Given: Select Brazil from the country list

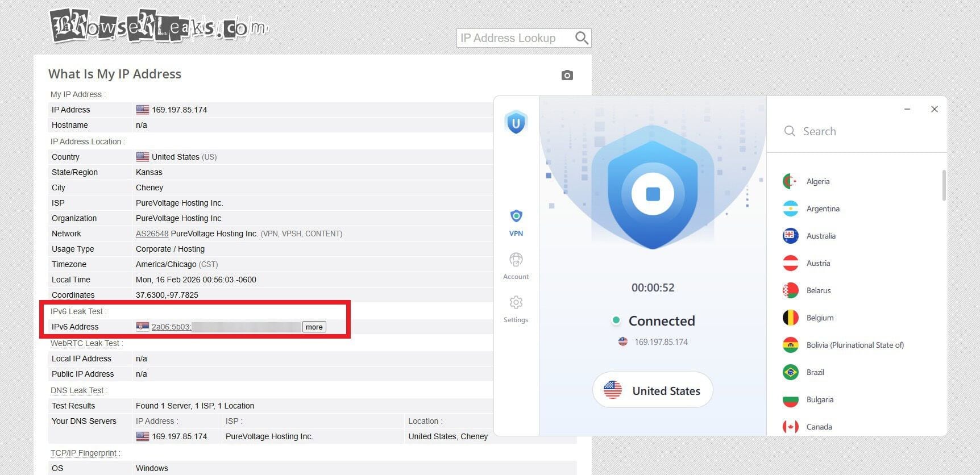Looking at the screenshot, I should pos(815,372).
